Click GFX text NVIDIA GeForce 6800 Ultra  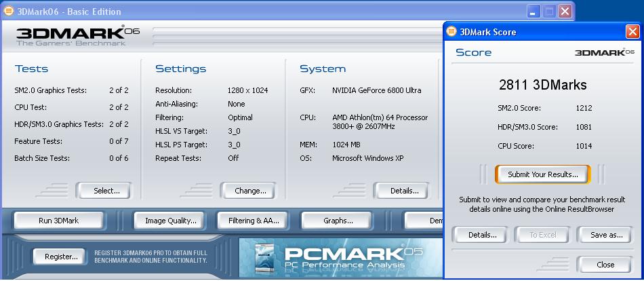click(376, 90)
